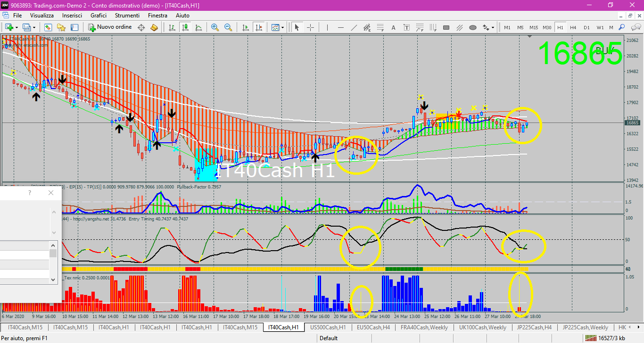The height and width of the screenshot is (343, 644).
Task: Open the arrows objects tool
Action: click(486, 27)
